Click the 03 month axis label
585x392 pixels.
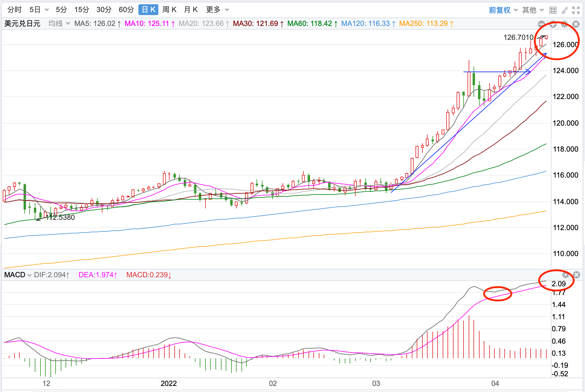[x=376, y=384]
